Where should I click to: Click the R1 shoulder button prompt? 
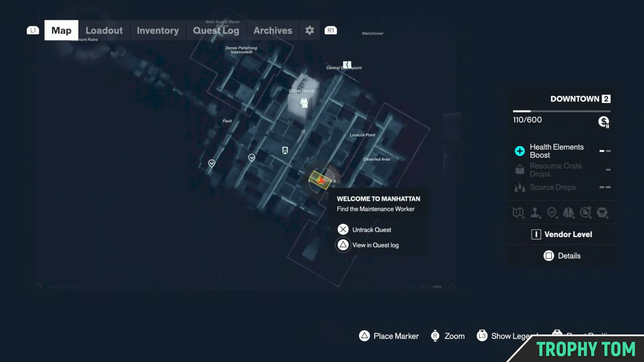click(x=331, y=31)
